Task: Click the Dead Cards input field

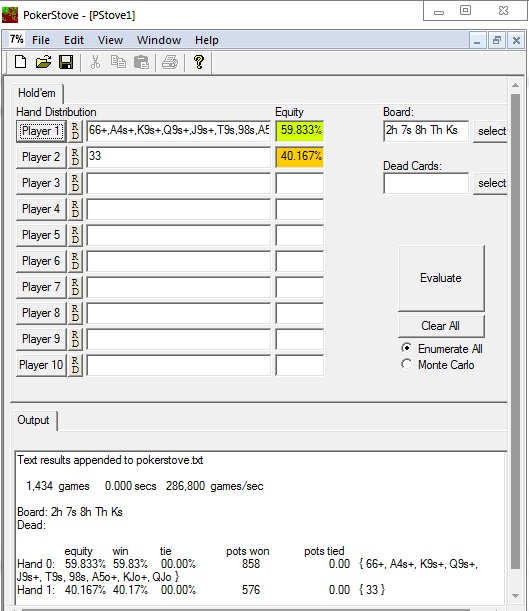Action: pos(426,183)
